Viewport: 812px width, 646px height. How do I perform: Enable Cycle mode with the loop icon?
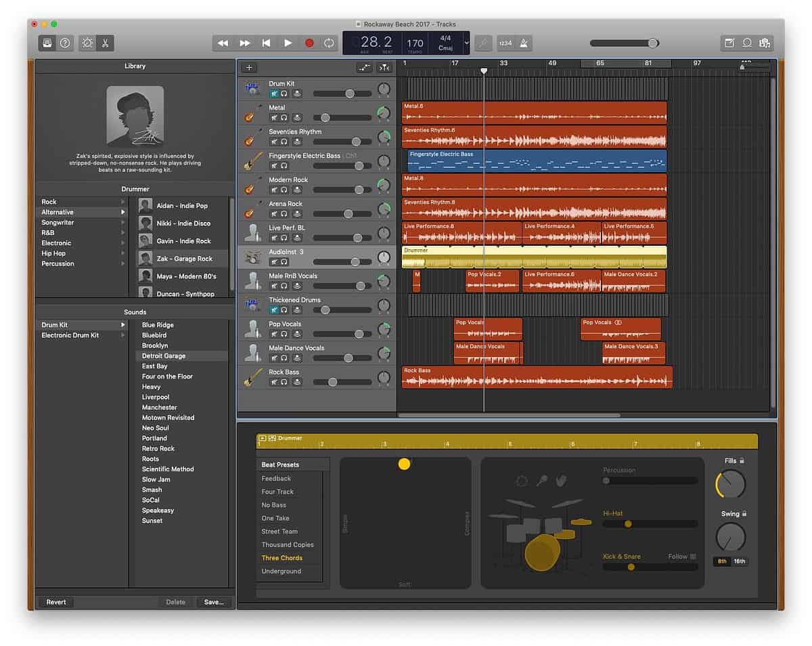click(x=330, y=43)
